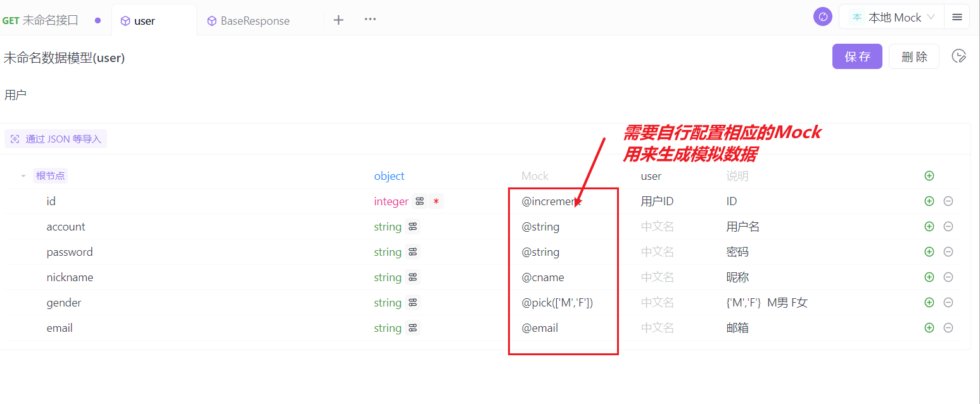980x404 pixels.
Task: Open the hamburger menu beside 本地 Mock
Action: [x=957, y=16]
